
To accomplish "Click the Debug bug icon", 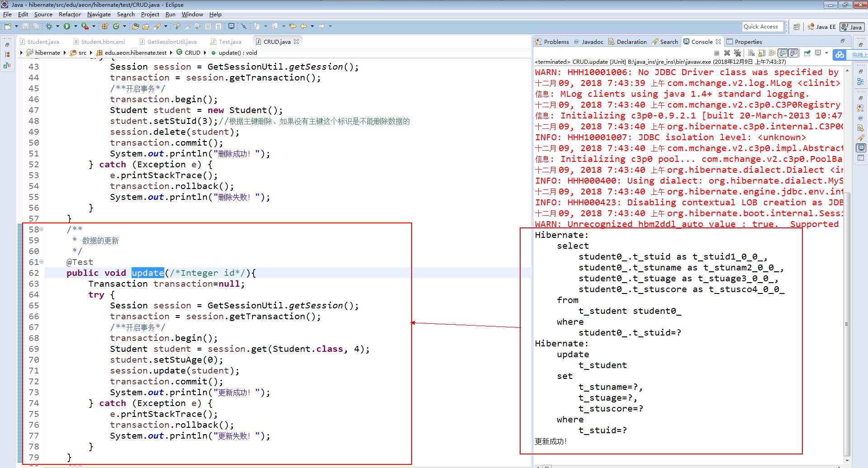I will [49, 27].
